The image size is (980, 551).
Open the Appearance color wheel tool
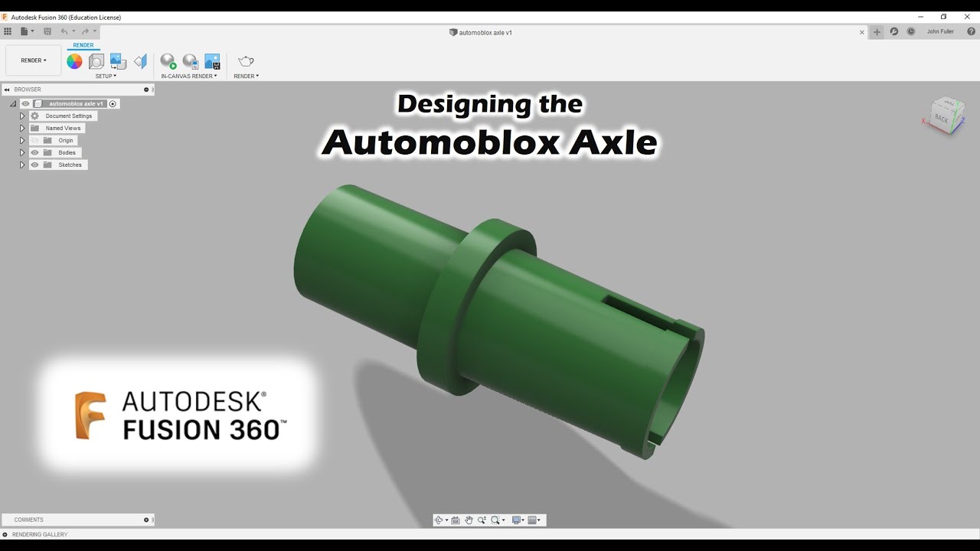(74, 62)
